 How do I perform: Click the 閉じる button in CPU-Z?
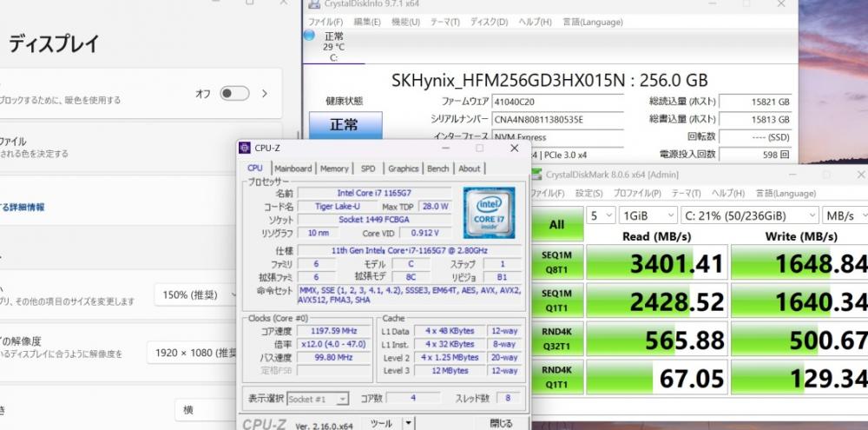(x=501, y=423)
